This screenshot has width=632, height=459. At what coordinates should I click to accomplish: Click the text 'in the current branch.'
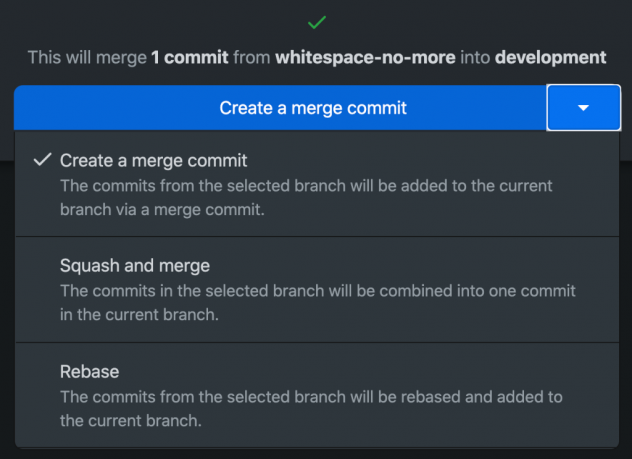139,313
